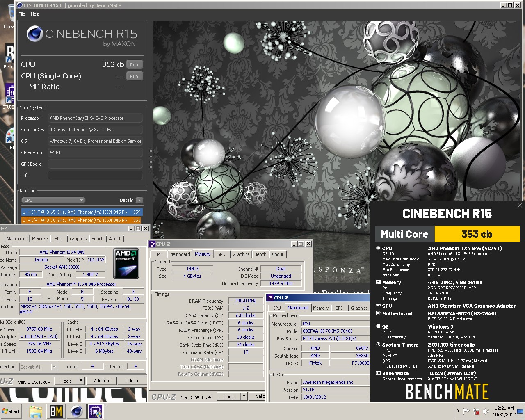Select About tab in Memory CPU-Z window
Image resolution: width=525 pixels, height=420 pixels.
tap(278, 254)
